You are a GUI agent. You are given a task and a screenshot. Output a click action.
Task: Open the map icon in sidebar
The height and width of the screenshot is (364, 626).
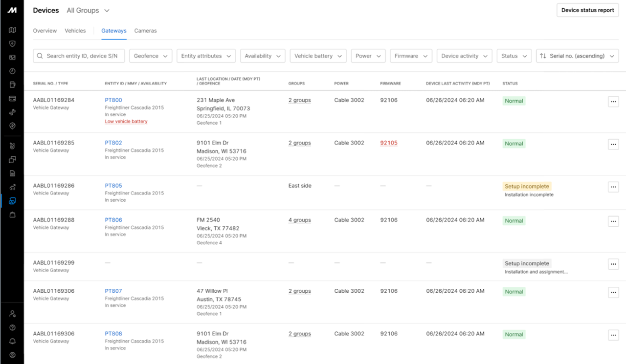click(x=12, y=30)
